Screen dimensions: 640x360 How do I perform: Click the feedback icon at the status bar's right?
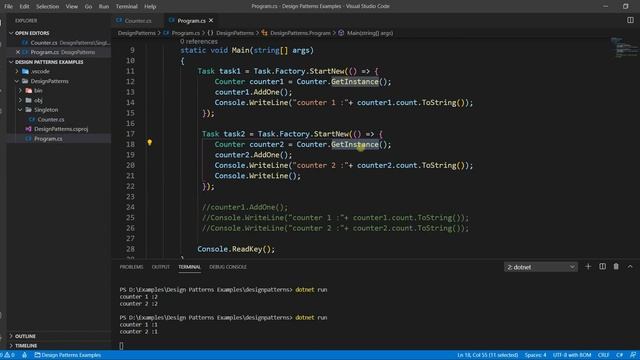(x=633, y=355)
